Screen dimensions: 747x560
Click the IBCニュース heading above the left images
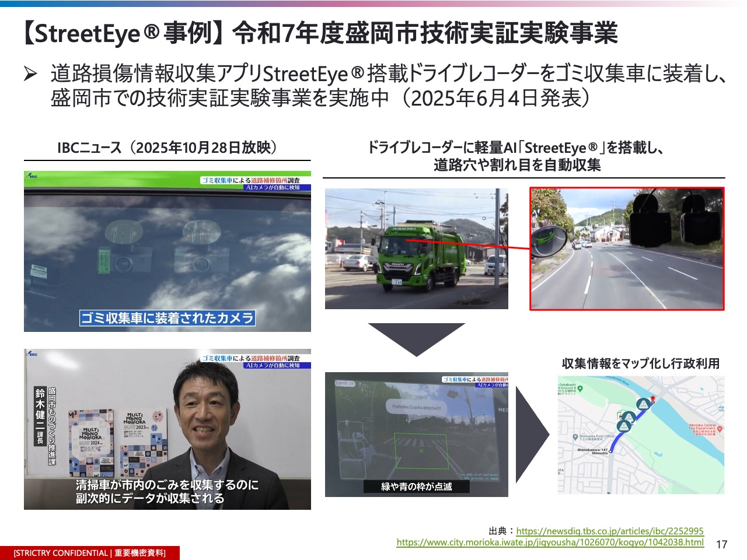167,148
